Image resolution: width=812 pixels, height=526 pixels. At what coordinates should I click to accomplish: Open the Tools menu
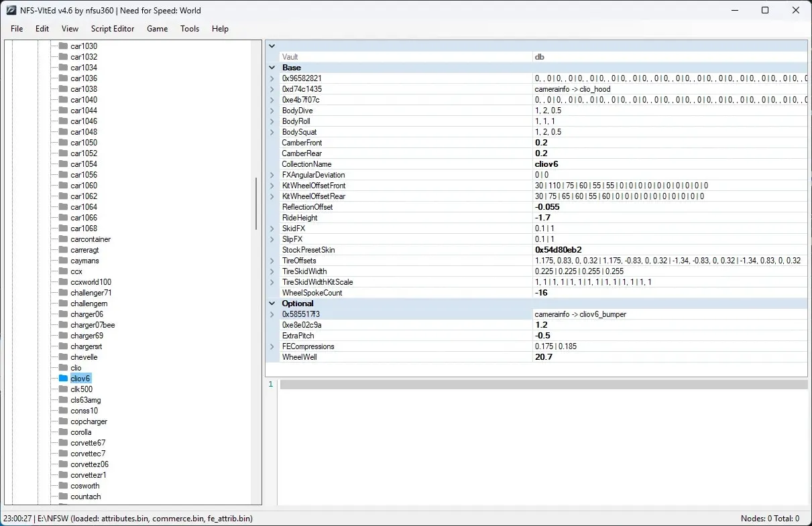[x=190, y=29]
